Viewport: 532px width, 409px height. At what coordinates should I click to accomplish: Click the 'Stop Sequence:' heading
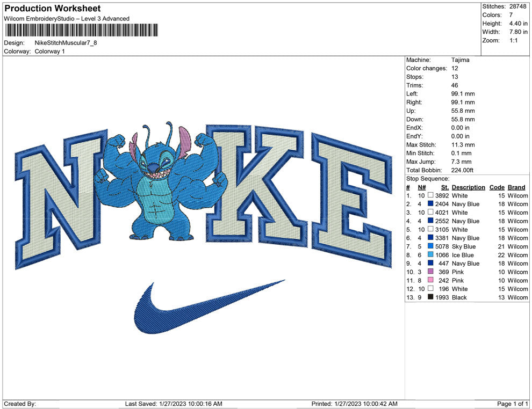(x=428, y=179)
